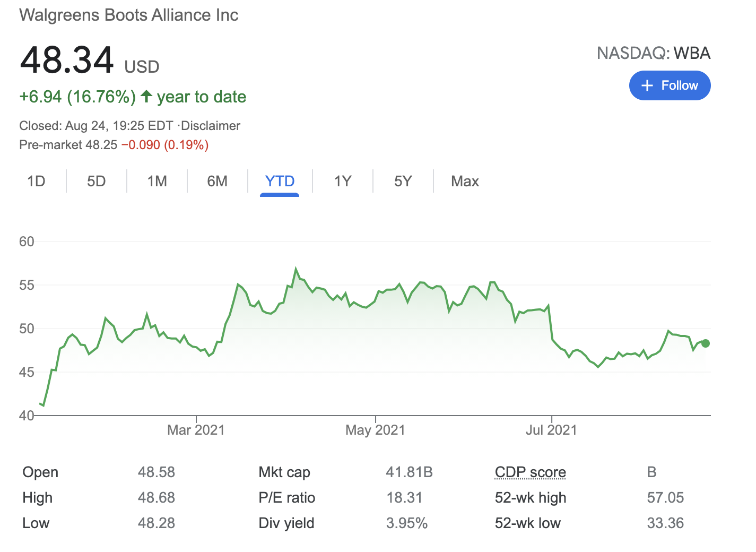Click the Closed: Aug 24, 19:25 EDT text
Viewport: 756px width, 552px height.
(96, 126)
